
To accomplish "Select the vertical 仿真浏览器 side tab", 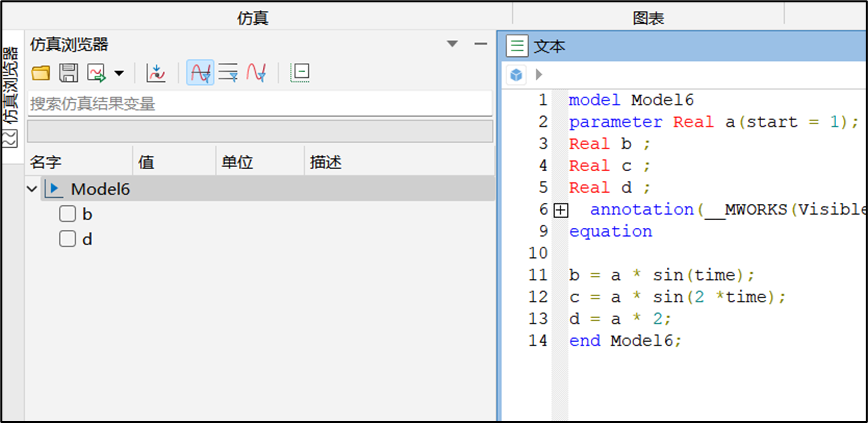I will tap(11, 97).
